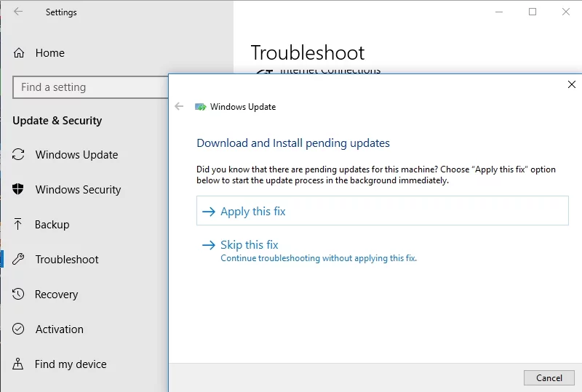Close the Settings window
This screenshot has height=392, width=582.
pos(566,12)
